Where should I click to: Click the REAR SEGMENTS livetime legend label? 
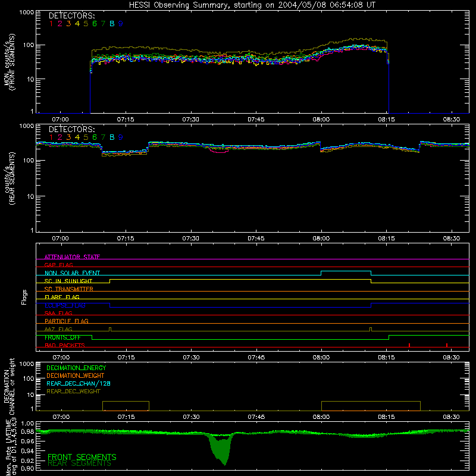pos(80,464)
